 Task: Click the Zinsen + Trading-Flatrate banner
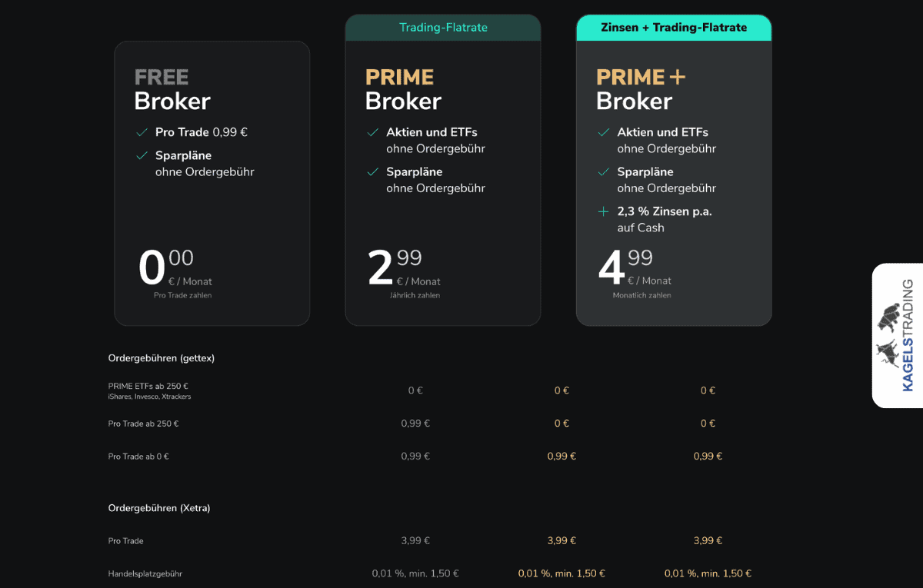point(674,27)
